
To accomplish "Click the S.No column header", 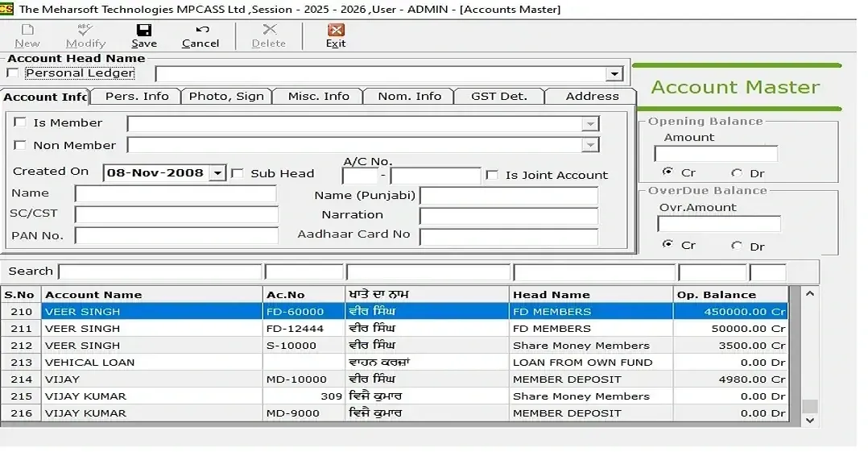I will 20,295.
